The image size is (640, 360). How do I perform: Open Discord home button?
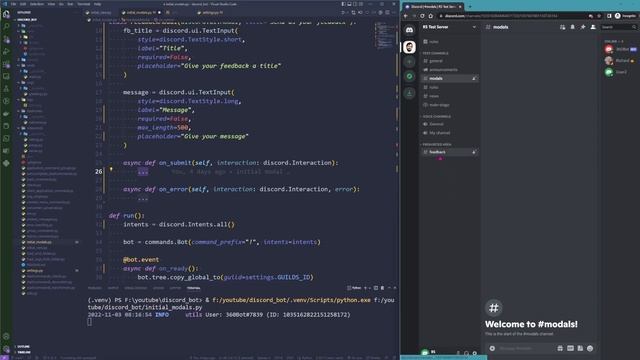click(x=409, y=30)
